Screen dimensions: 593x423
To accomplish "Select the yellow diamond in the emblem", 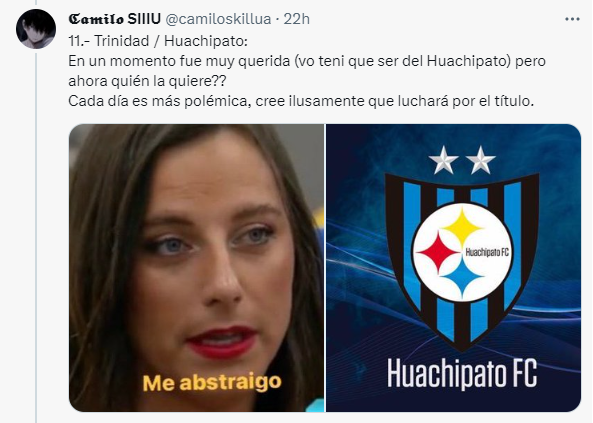I will 462,228.
